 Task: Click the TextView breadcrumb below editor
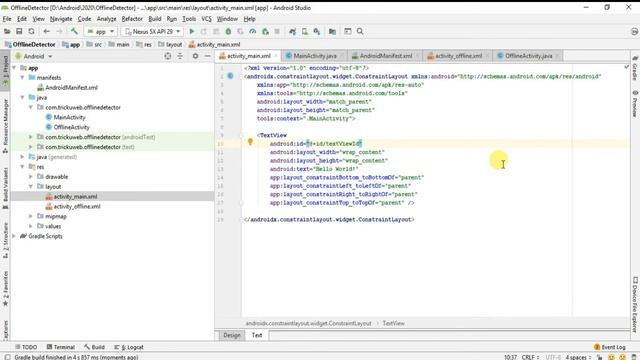click(393, 323)
